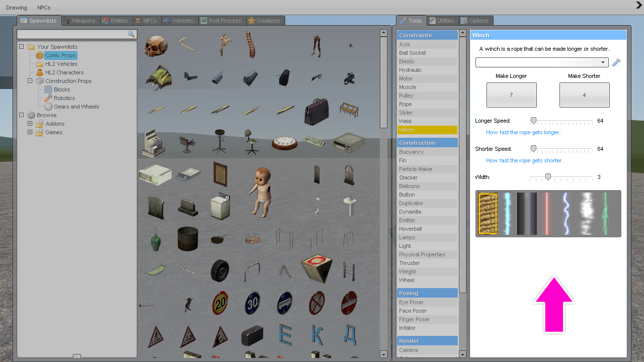This screenshot has width=644, height=362.
Task: Click the wrench icon beside preset dropdown
Action: [x=616, y=62]
